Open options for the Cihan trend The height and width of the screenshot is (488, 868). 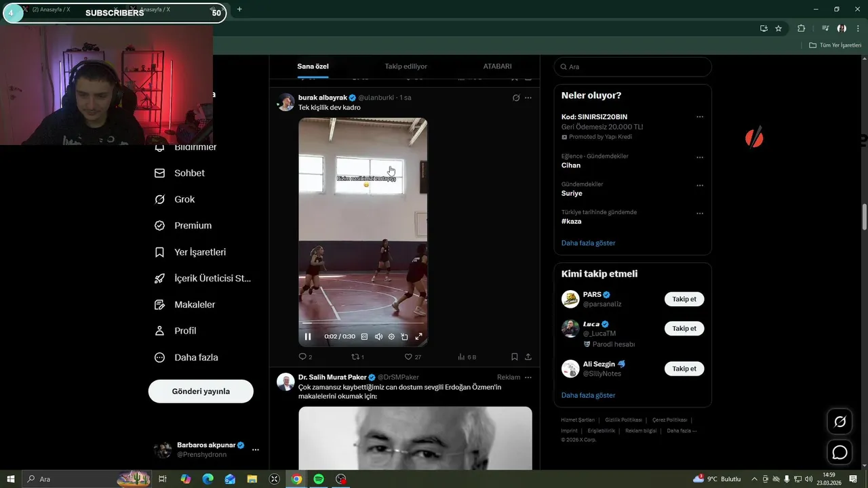(x=700, y=157)
